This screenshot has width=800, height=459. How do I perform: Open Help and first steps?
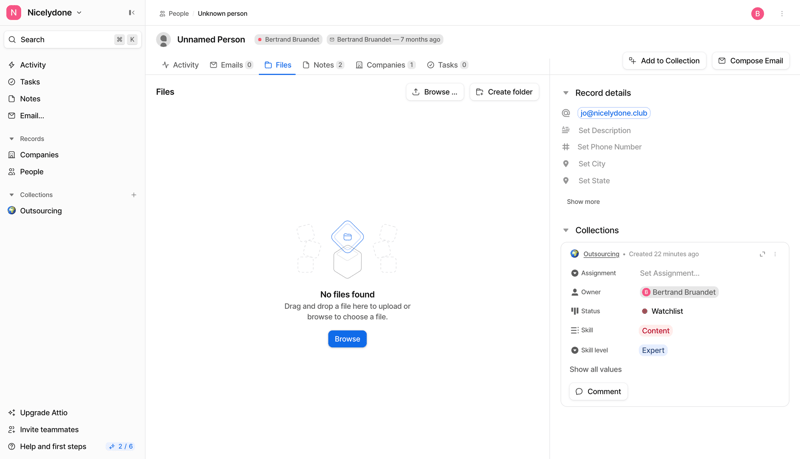53,446
